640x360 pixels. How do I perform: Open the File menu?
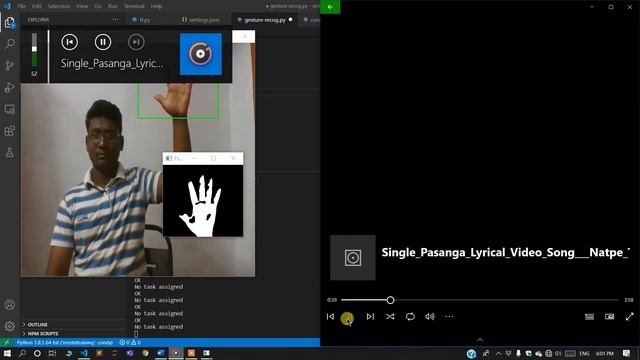pyautogui.click(x=22, y=6)
